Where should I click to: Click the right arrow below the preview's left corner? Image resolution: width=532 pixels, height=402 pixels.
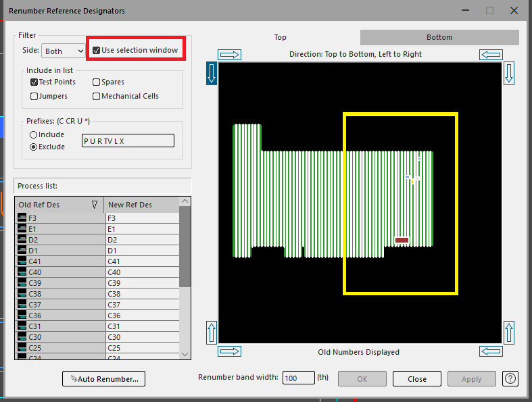[230, 351]
